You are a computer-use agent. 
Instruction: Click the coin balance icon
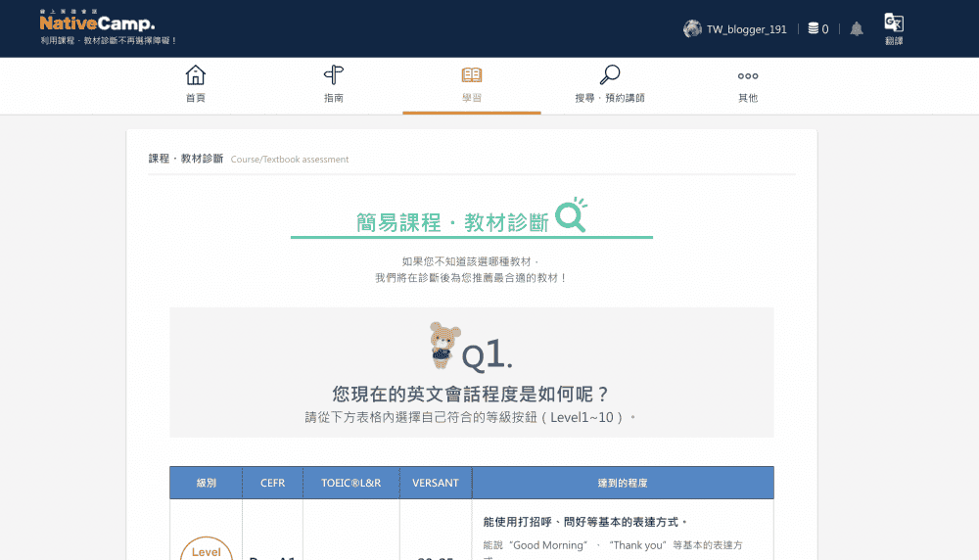[x=813, y=28]
